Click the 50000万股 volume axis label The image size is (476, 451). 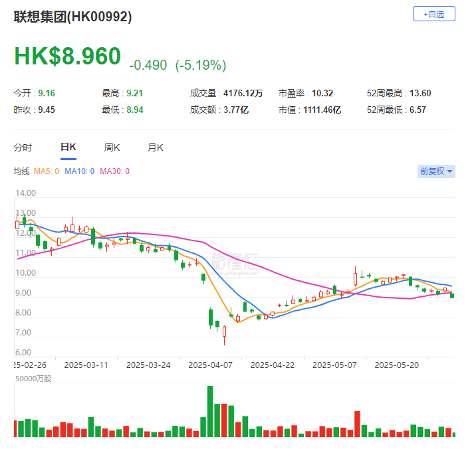coord(33,379)
